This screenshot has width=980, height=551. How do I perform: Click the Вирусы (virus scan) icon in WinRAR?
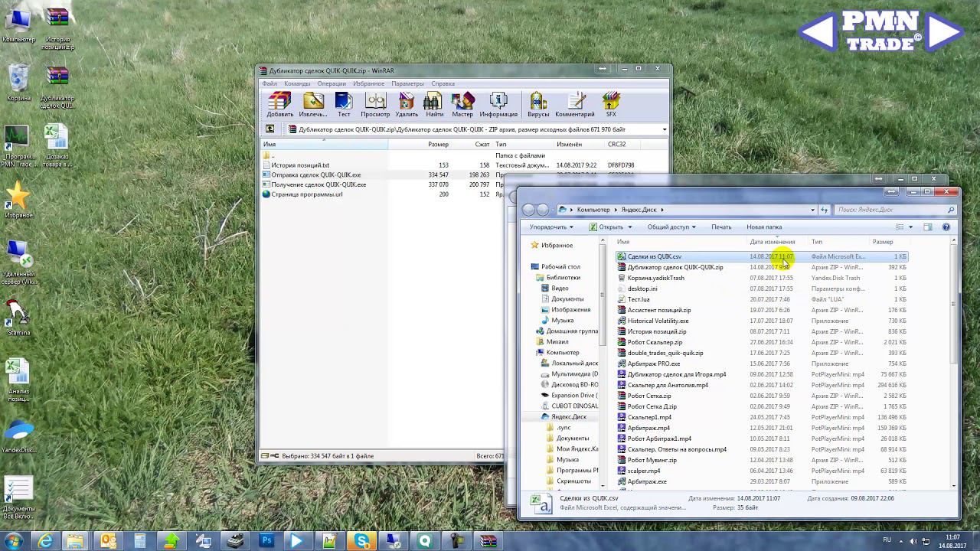click(538, 105)
